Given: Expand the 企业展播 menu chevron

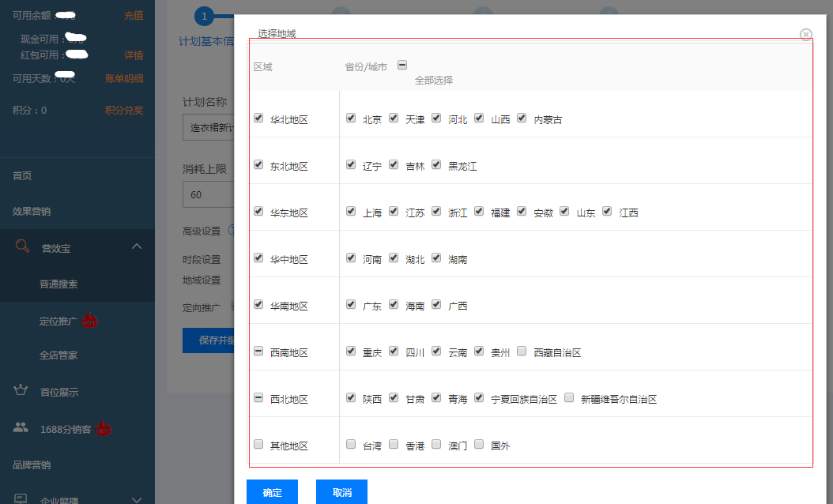Looking at the screenshot, I should (x=137, y=498).
